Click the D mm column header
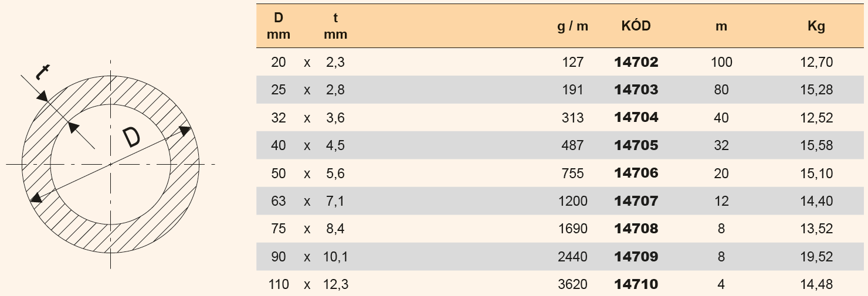The image size is (868, 296). coord(279,26)
